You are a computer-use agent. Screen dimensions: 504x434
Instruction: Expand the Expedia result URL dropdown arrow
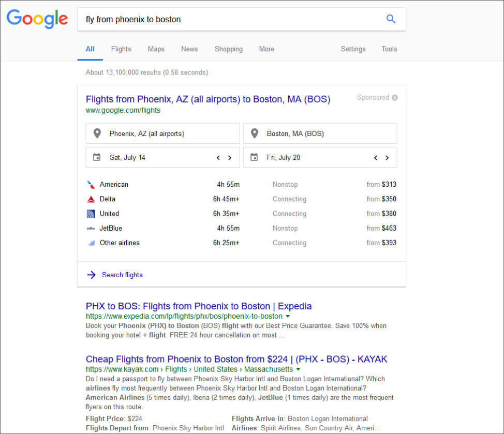[x=288, y=317]
